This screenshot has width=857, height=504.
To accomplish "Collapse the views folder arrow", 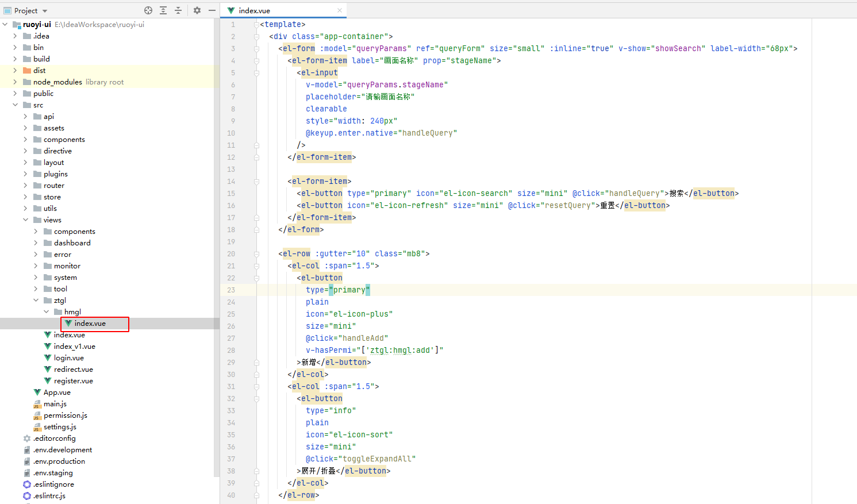I will (x=25, y=220).
